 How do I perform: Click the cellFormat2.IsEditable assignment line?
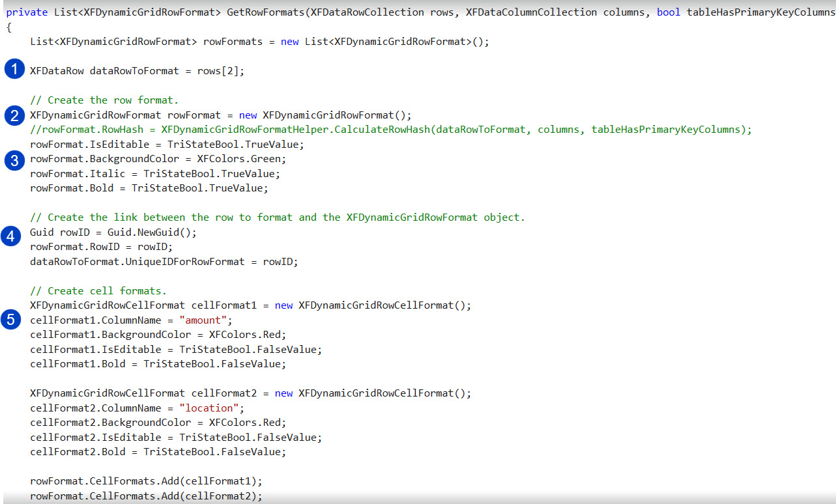pos(176,438)
